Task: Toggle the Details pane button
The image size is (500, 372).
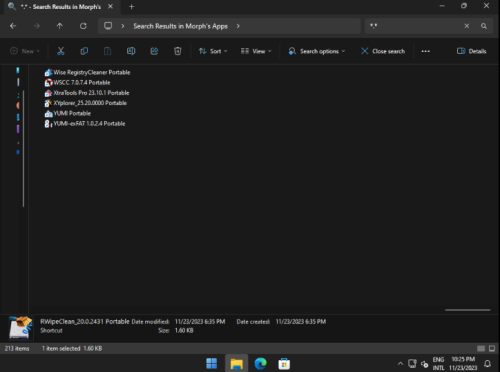Action: [471, 51]
